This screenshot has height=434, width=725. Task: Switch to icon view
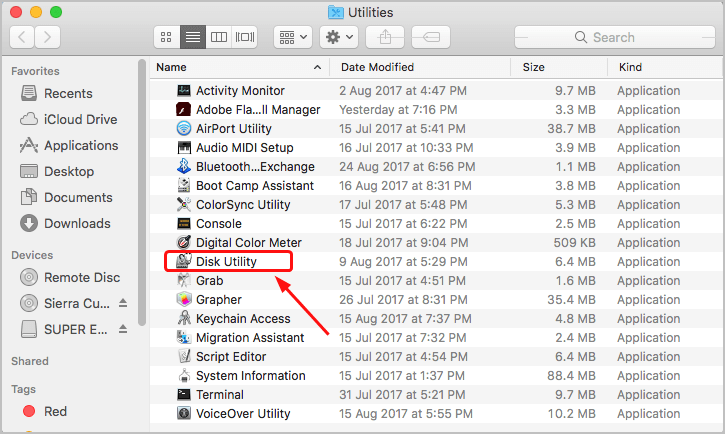166,37
